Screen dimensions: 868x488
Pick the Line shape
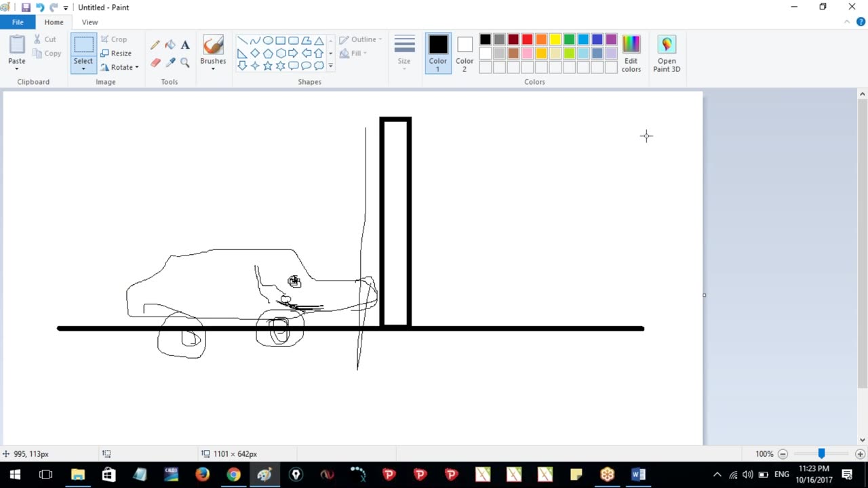pyautogui.click(x=242, y=41)
